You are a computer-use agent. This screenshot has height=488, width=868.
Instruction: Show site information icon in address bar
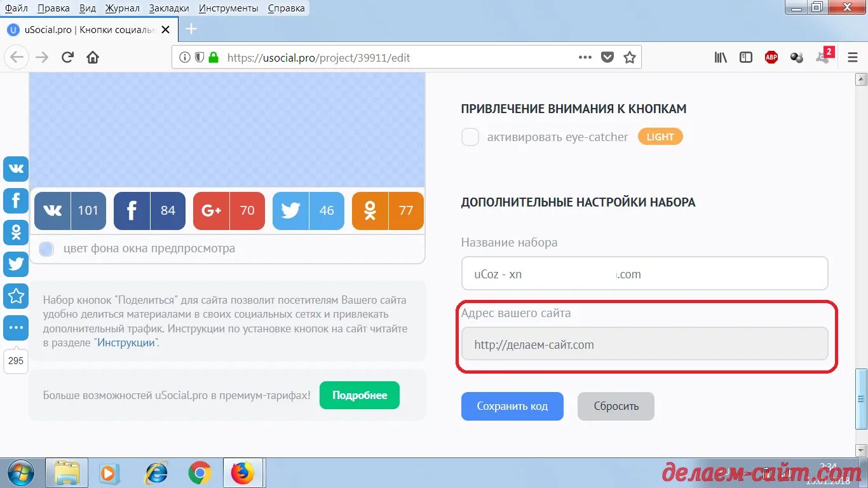click(x=184, y=57)
